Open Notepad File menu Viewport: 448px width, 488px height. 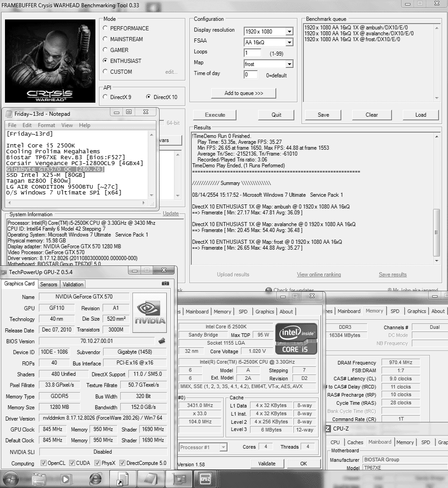tap(12, 125)
